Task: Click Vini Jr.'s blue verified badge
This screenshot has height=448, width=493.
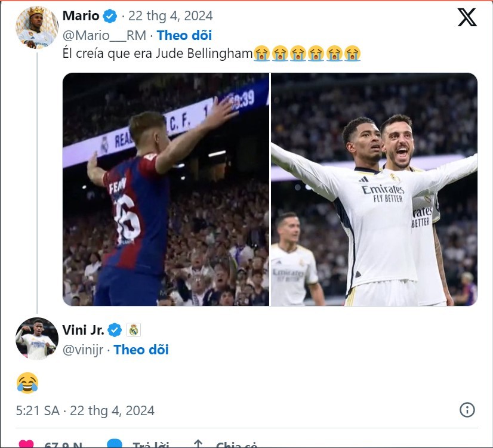Action: [115, 330]
